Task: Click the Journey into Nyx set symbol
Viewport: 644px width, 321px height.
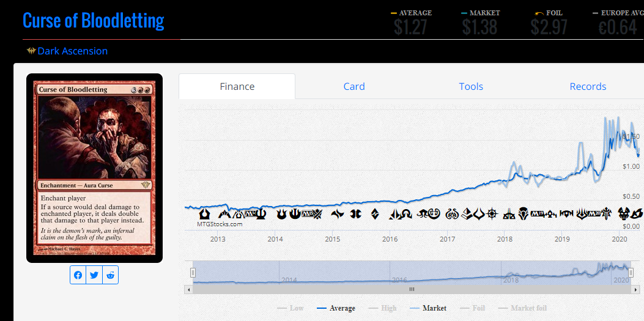Action: point(295,213)
